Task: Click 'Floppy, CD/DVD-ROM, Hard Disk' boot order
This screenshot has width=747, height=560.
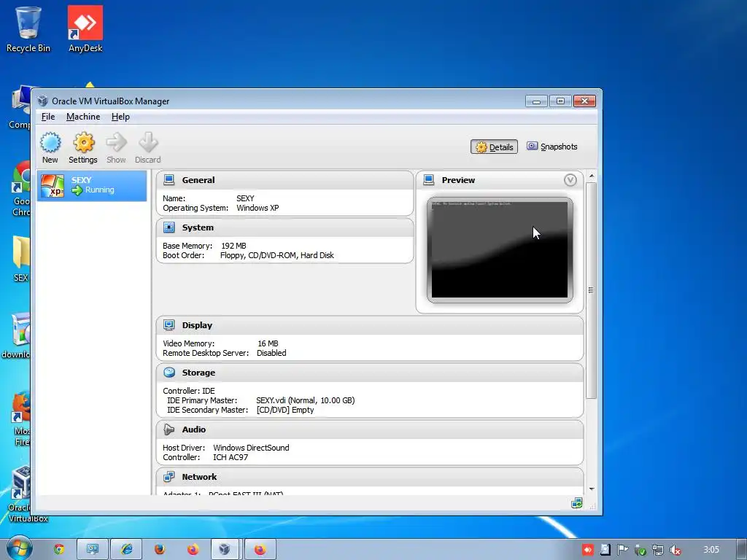Action: pyautogui.click(x=276, y=255)
